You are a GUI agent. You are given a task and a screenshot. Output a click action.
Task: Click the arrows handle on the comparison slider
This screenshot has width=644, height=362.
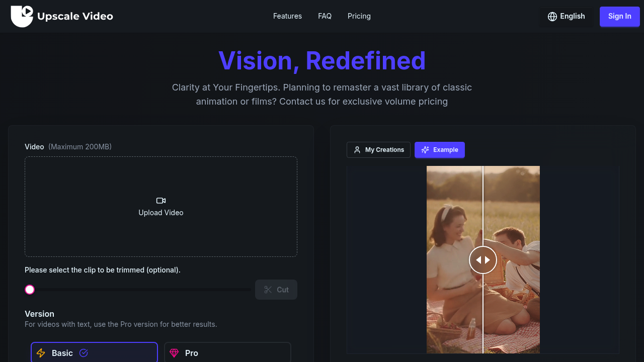(483, 260)
